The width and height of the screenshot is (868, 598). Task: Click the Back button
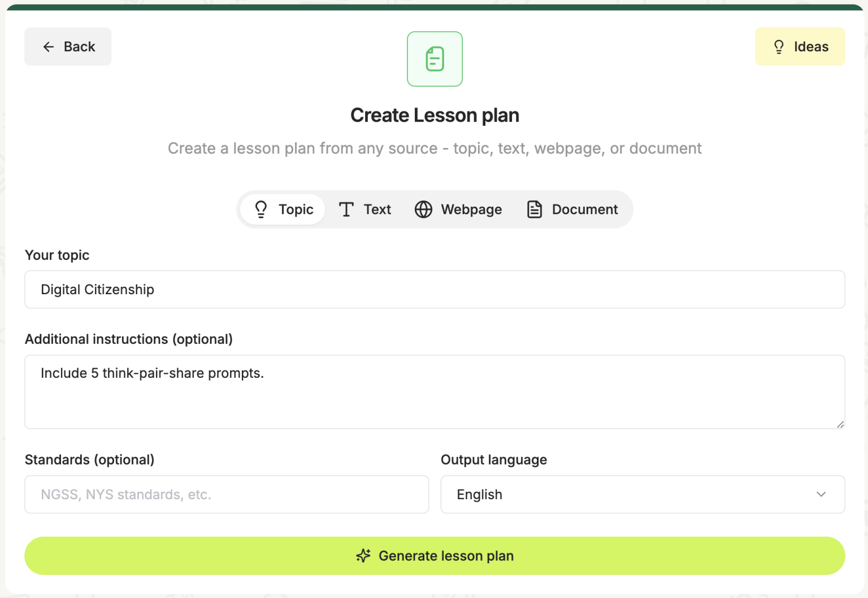coord(68,46)
